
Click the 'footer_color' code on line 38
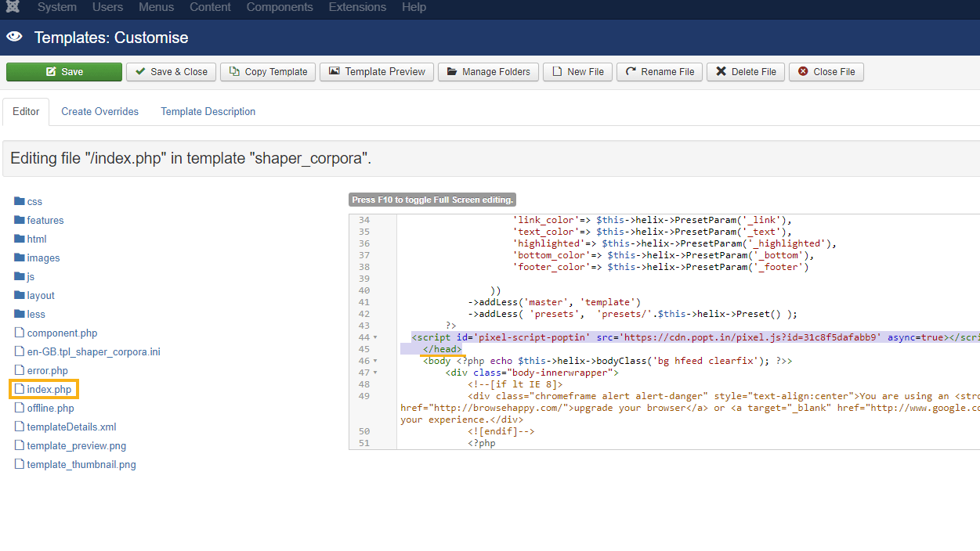[x=660, y=267]
